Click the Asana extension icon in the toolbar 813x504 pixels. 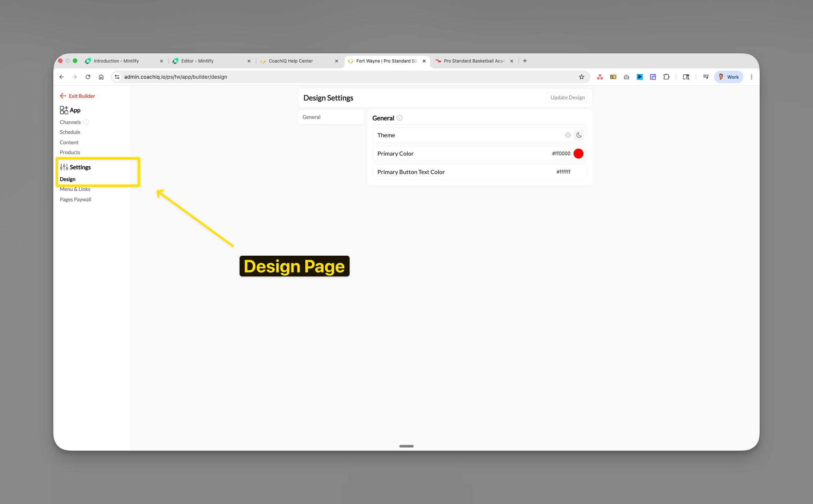600,77
